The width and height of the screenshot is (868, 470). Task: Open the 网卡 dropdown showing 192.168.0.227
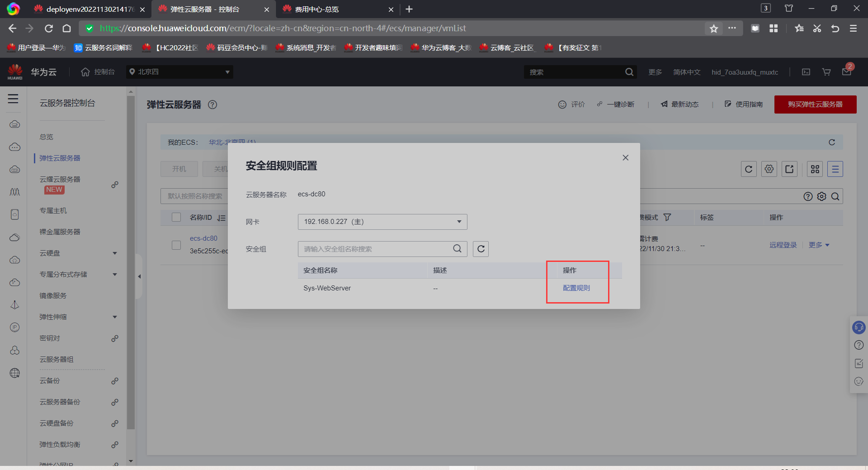pos(382,222)
